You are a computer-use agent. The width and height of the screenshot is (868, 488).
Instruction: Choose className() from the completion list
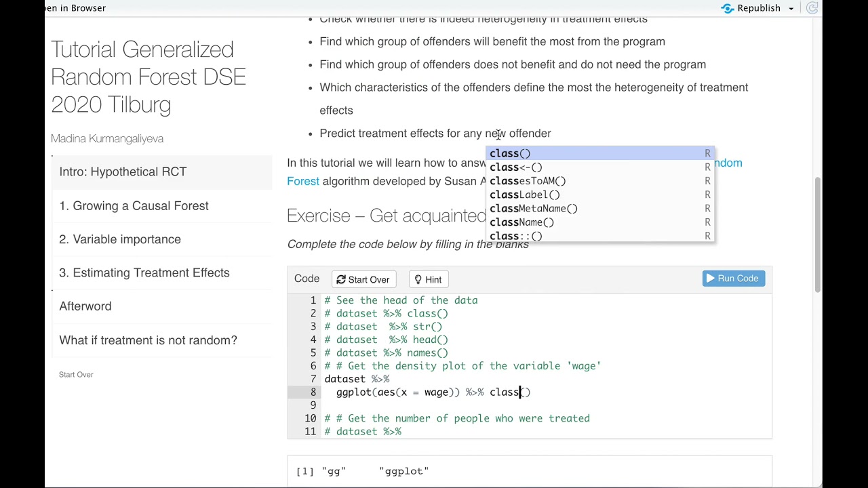(x=522, y=222)
